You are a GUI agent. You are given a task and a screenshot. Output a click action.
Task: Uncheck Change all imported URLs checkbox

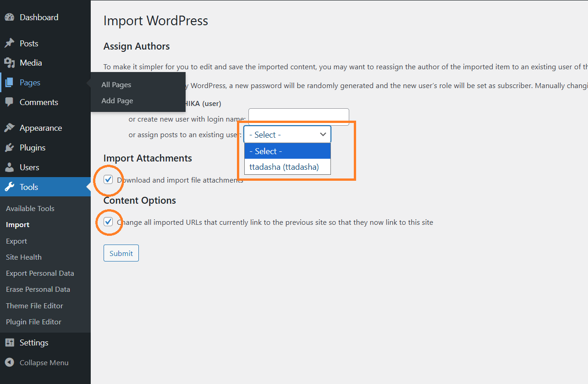[x=108, y=222]
